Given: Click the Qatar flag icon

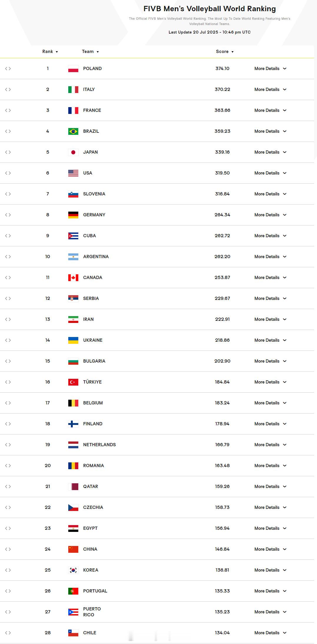Looking at the screenshot, I should tap(73, 487).
